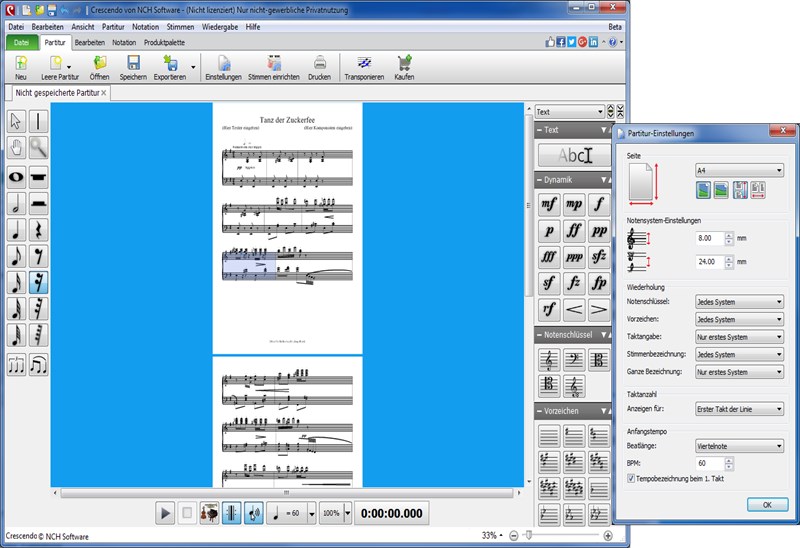Toggle the metronome button in playback bar
800x548 pixels.
point(232,513)
